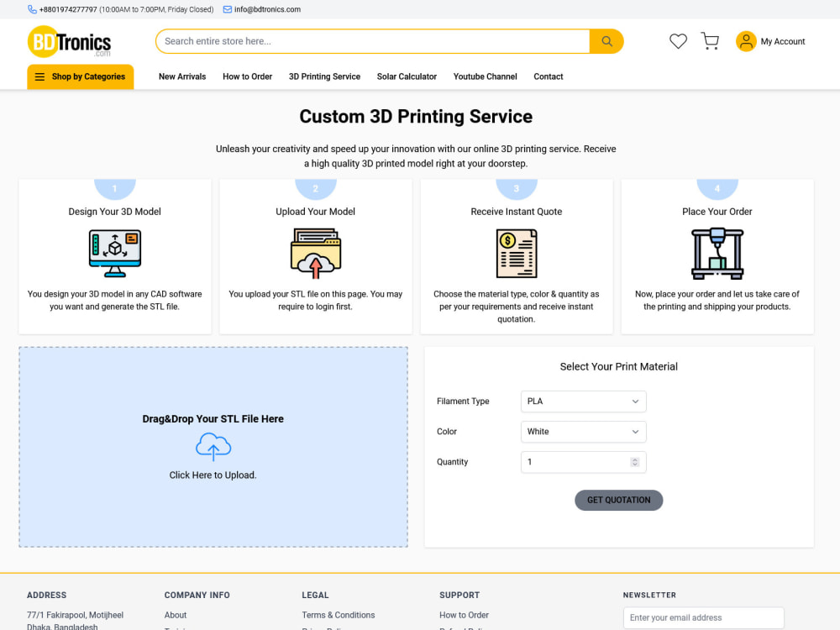
Task: Open the Solar Calculator page
Action: [407, 76]
